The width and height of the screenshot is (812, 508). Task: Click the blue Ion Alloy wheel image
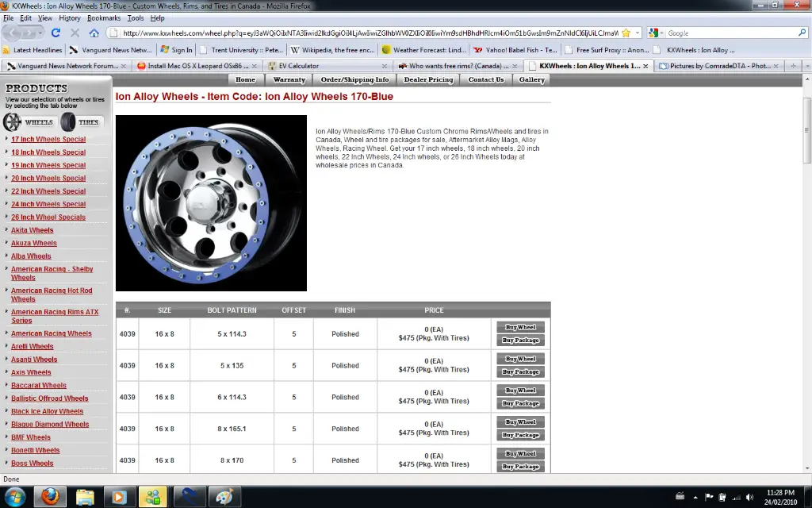pyautogui.click(x=211, y=203)
